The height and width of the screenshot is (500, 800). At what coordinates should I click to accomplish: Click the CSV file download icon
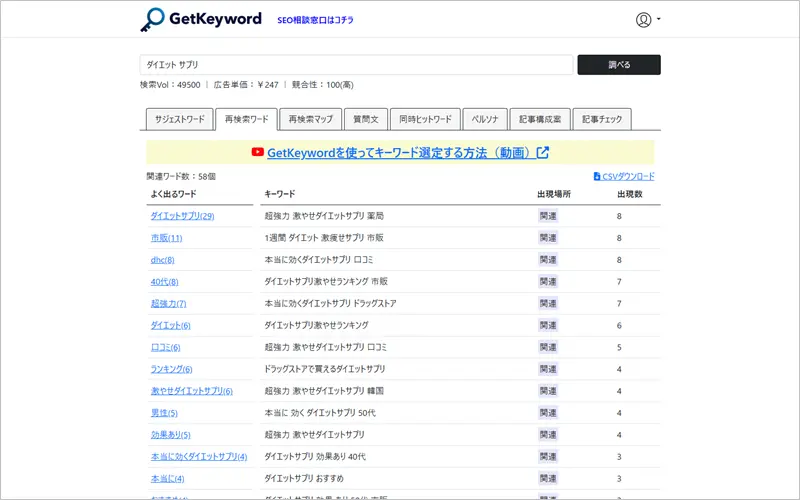[597, 176]
